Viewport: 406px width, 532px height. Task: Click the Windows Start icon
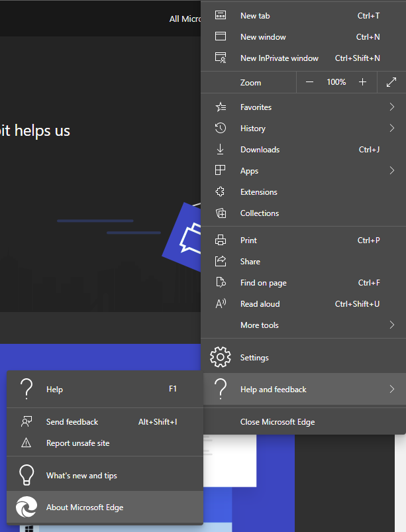click(x=29, y=529)
